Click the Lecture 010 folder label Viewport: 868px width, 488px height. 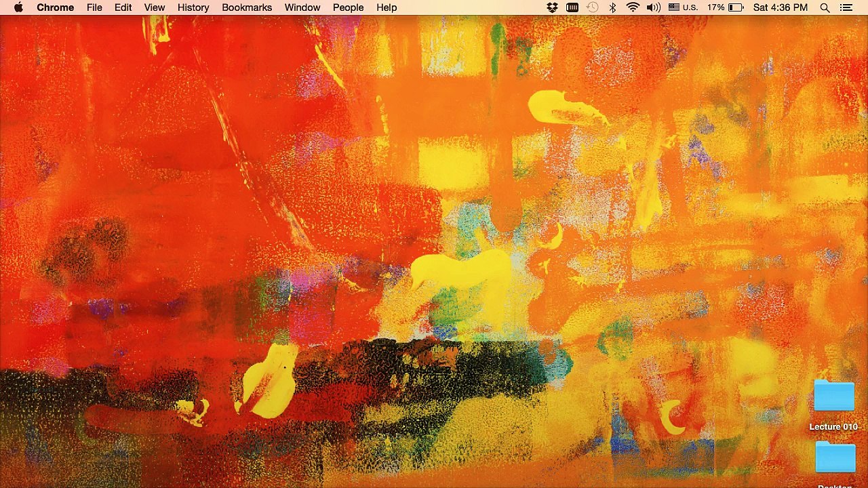click(x=833, y=426)
